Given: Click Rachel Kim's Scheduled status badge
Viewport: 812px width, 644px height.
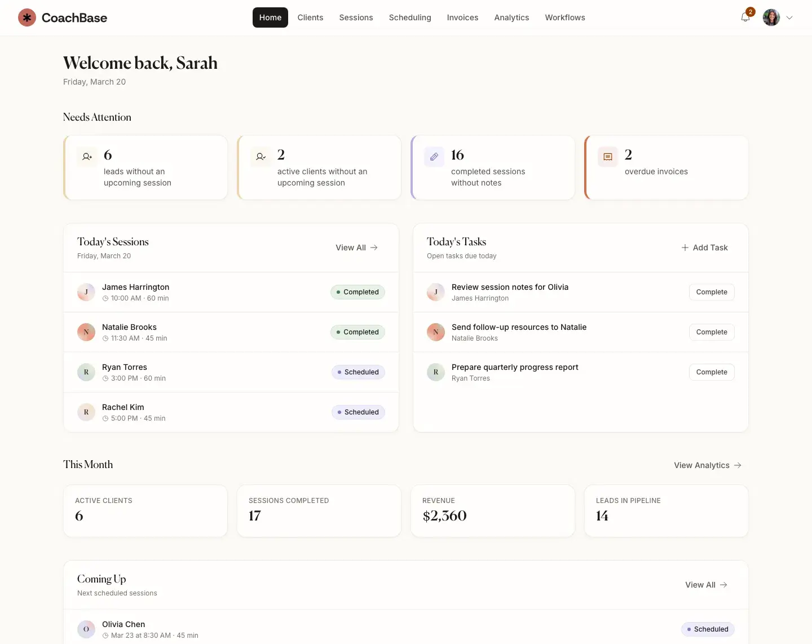Looking at the screenshot, I should coord(358,412).
